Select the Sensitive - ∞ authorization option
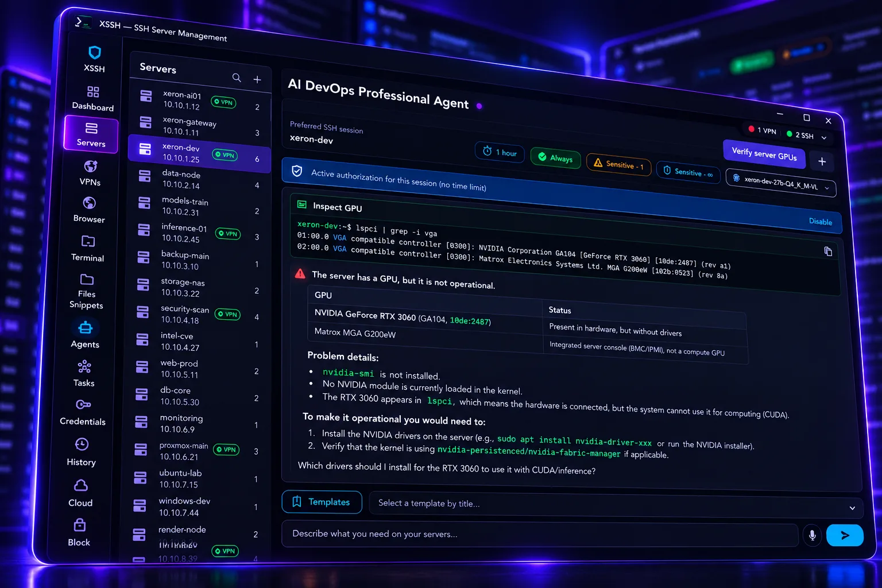The height and width of the screenshot is (588, 882). (688, 172)
